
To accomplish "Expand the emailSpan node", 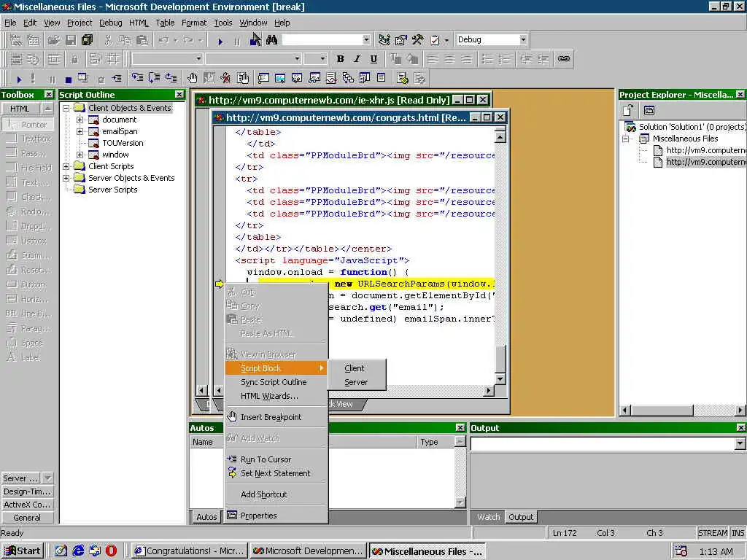I will 80,131.
